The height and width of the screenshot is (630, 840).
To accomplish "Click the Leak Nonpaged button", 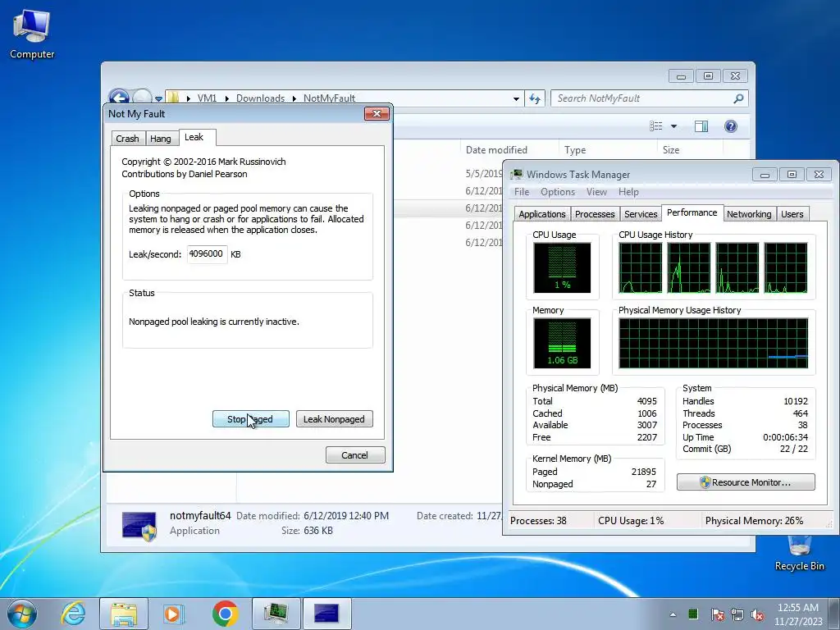I will pos(335,419).
